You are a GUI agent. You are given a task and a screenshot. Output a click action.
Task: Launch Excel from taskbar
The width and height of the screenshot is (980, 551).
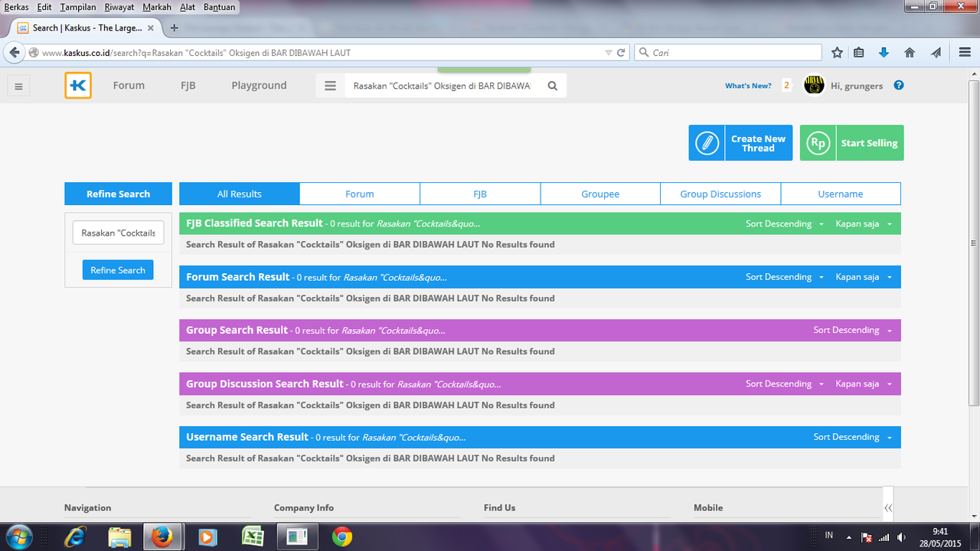(252, 537)
